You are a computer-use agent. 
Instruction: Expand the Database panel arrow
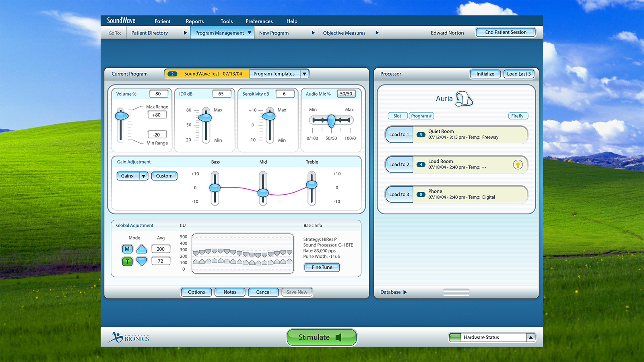pos(405,292)
